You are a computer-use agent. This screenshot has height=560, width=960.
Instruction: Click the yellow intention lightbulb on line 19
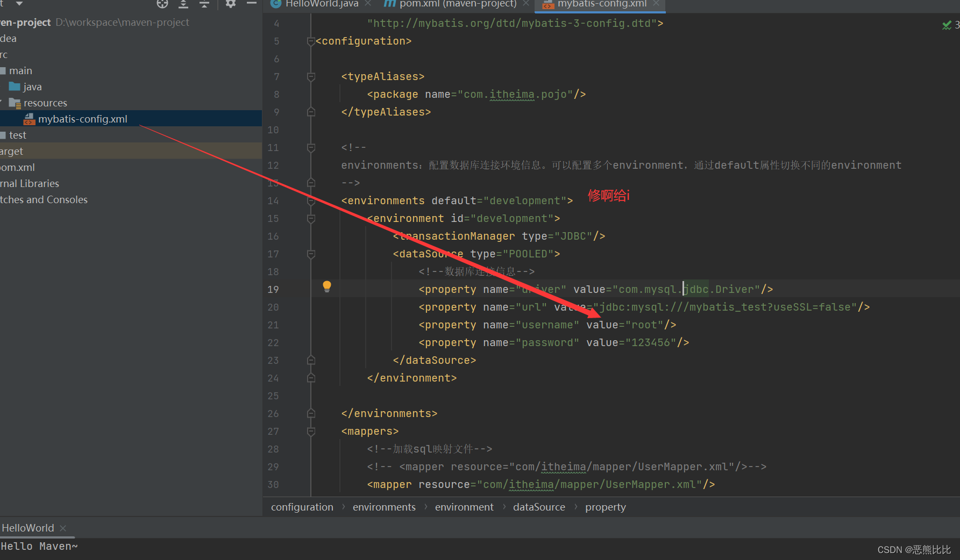click(327, 286)
